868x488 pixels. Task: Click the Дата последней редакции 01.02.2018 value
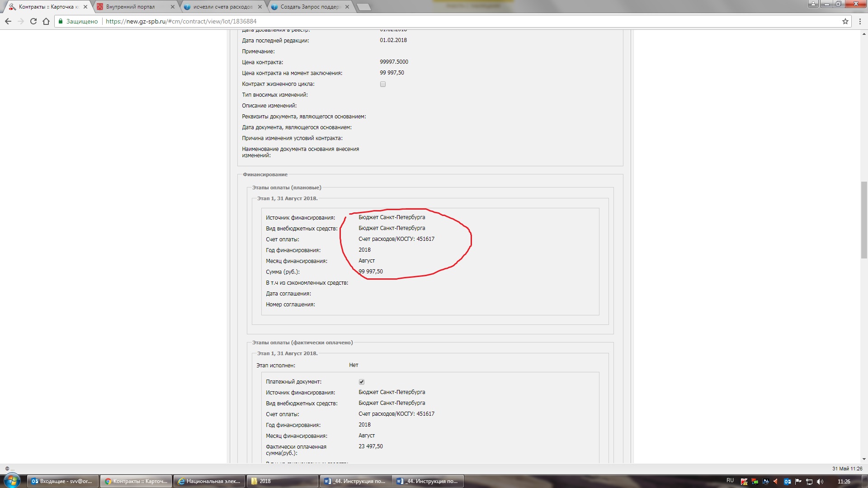point(393,40)
